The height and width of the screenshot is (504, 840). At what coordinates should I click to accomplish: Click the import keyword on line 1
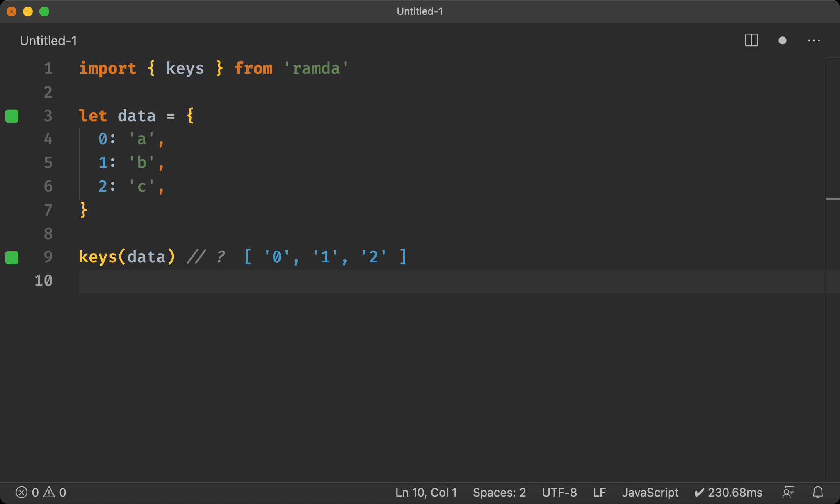click(x=107, y=68)
